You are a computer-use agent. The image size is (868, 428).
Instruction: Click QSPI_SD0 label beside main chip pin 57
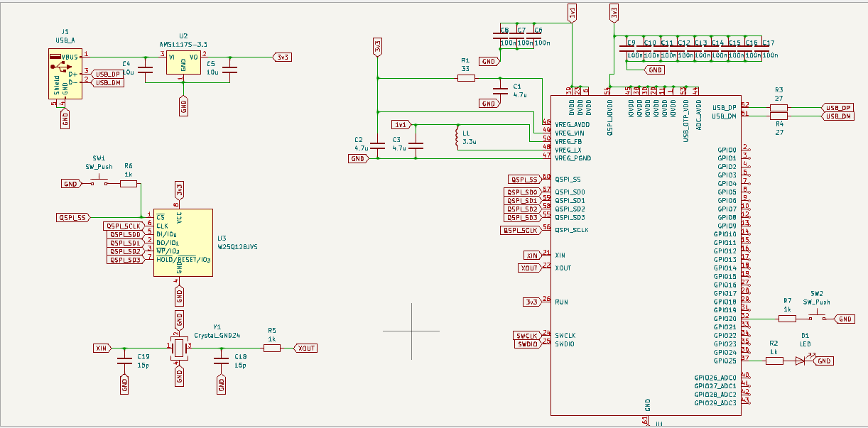(523, 192)
